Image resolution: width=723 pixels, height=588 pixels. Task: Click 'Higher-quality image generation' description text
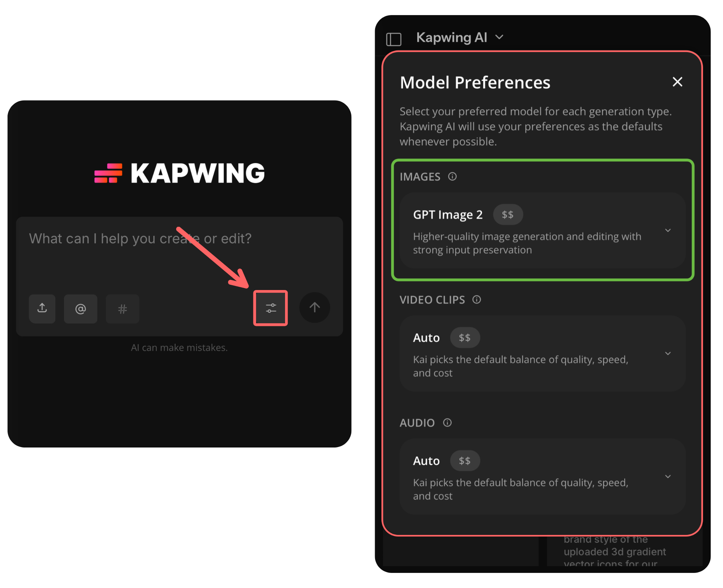(527, 243)
